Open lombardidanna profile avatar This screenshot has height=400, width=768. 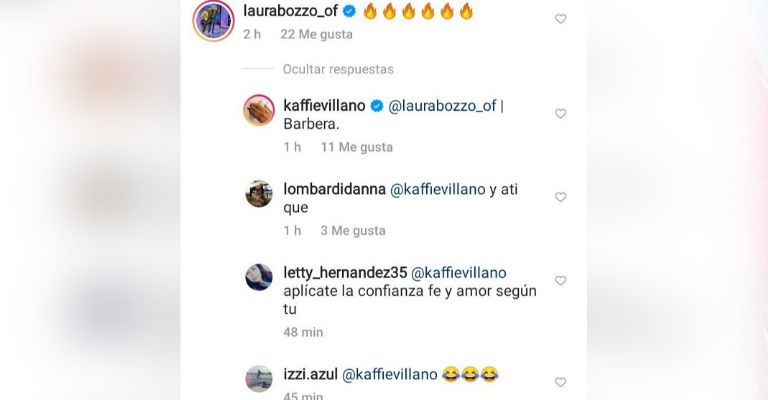(x=259, y=194)
